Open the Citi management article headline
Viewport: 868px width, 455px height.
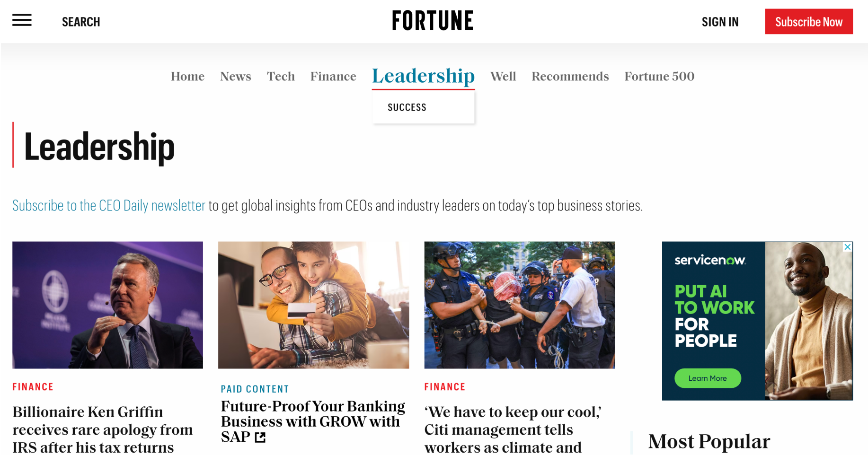[513, 429]
